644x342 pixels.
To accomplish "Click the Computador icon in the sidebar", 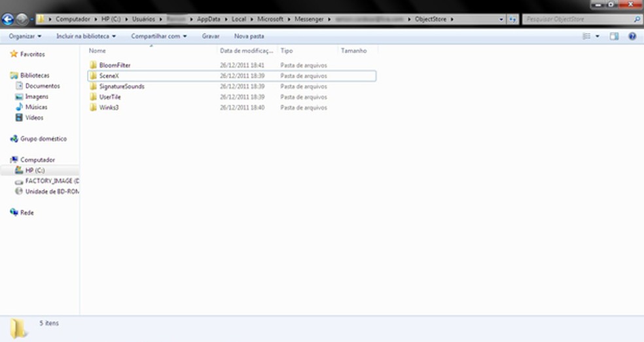I will click(14, 159).
